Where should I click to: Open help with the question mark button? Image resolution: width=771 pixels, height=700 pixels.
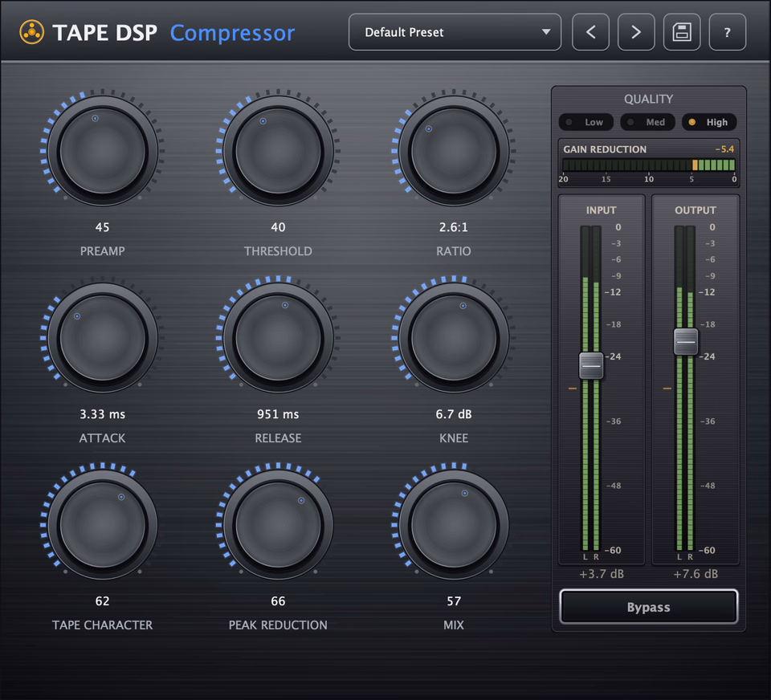[x=728, y=32]
